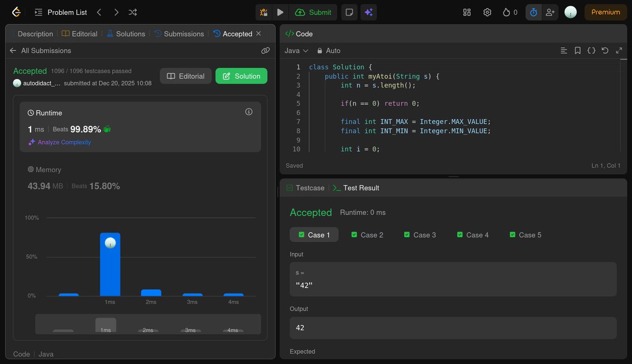Image resolution: width=632 pixels, height=364 pixels.
Task: Open the Problem List panel
Action: (61, 12)
